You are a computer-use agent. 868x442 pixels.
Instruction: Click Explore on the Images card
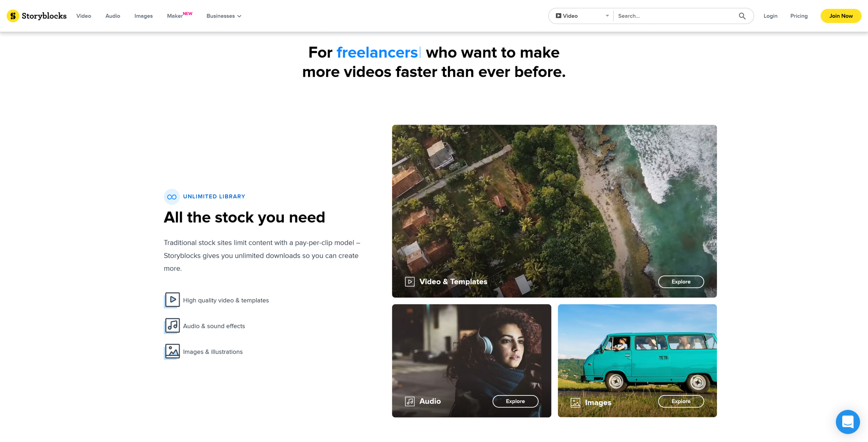(x=681, y=401)
